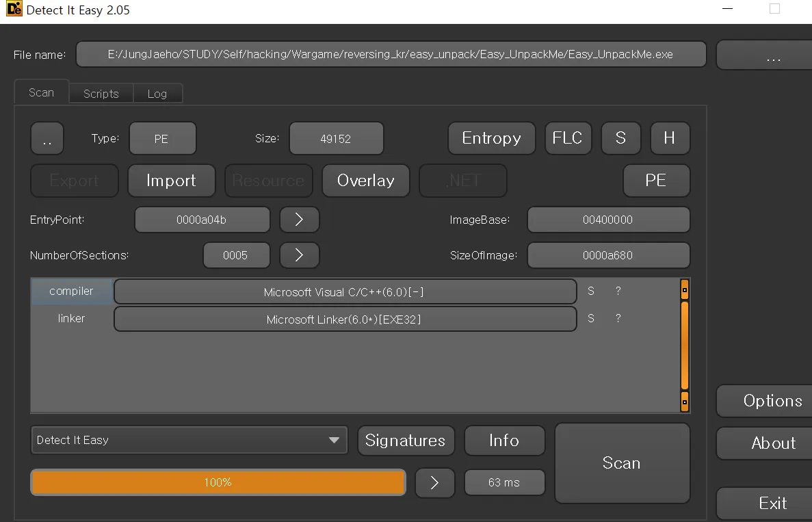The width and height of the screenshot is (812, 522).
Task: Click the results scrollbar down arrow
Action: [x=685, y=402]
